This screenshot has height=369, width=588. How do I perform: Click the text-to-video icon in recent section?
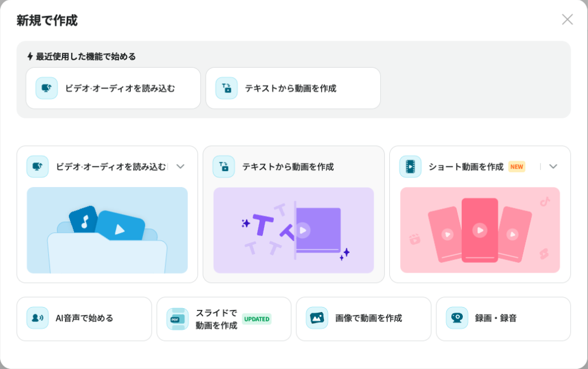point(226,88)
